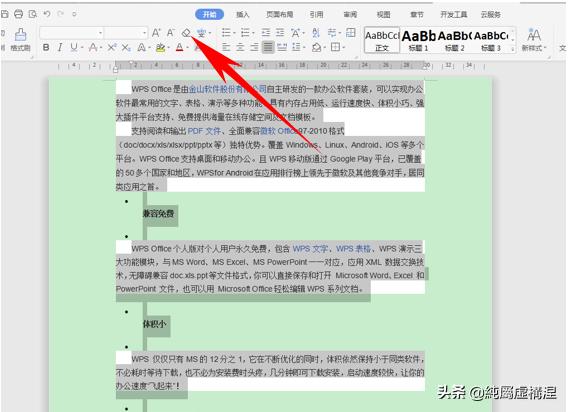Expand the font color dropdown arrow
Screen dimensions: 569x412
point(188,48)
